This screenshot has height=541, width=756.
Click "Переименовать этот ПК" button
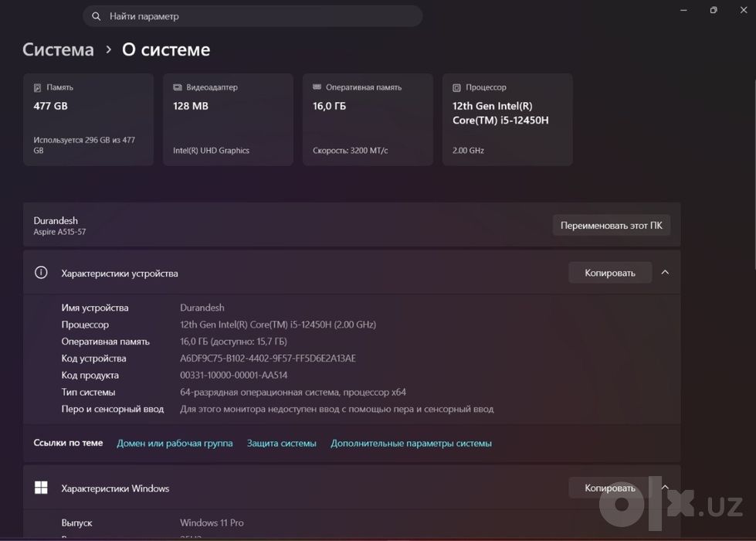pos(612,226)
